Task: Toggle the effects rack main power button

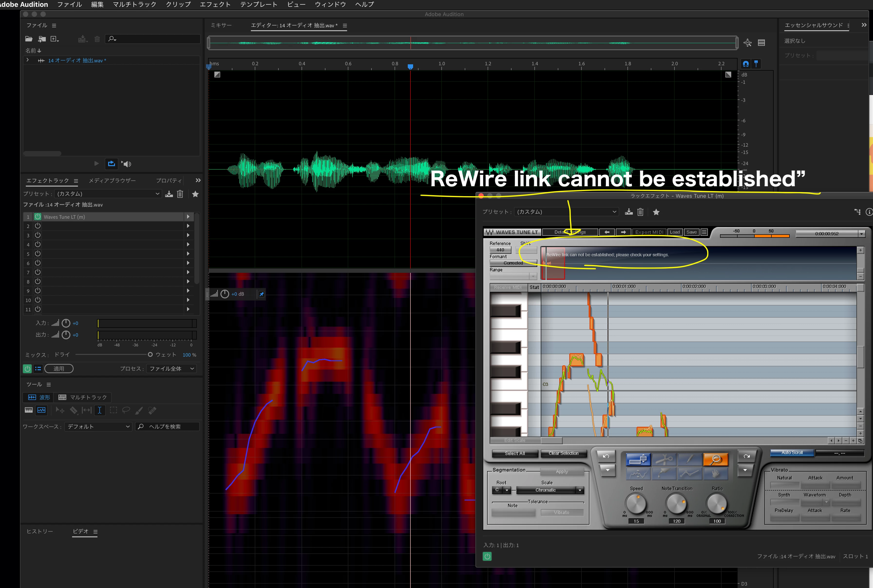Action: (27, 369)
